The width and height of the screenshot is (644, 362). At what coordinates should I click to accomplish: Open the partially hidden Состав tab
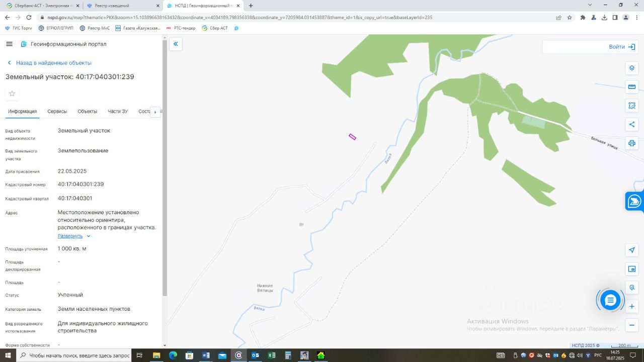coord(144,112)
